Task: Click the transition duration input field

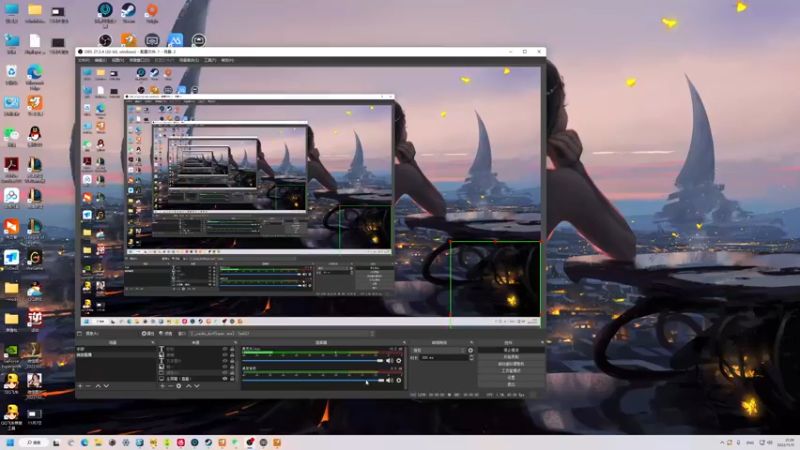Action: pyautogui.click(x=444, y=358)
